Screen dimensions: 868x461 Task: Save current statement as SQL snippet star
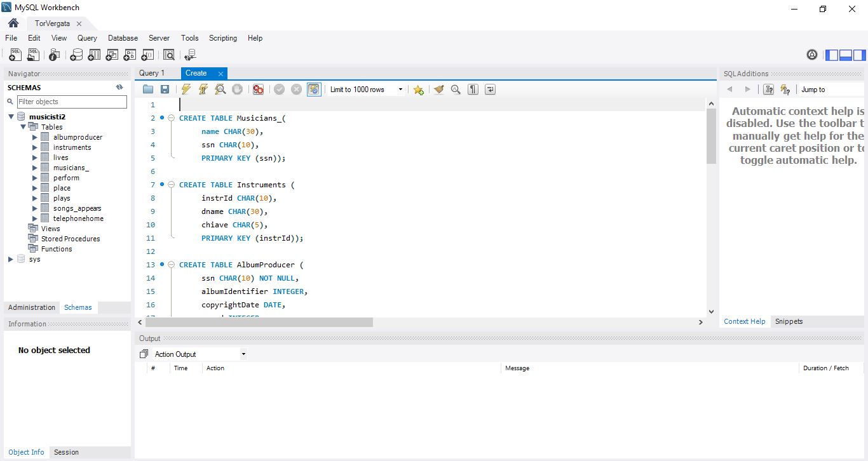coord(417,89)
